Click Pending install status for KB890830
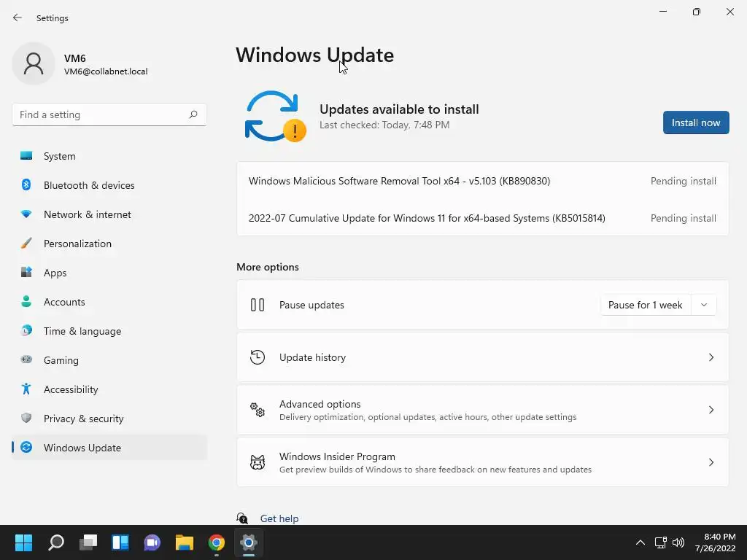The height and width of the screenshot is (560, 747). tap(683, 181)
